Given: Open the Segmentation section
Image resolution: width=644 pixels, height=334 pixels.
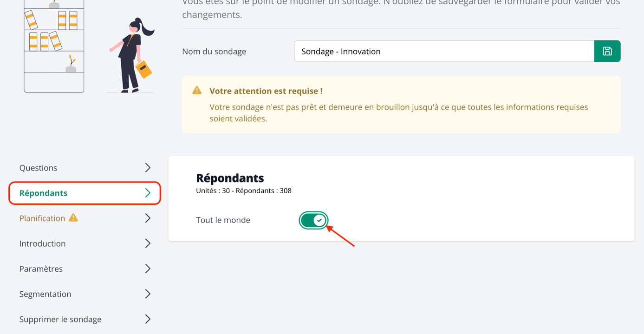Looking at the screenshot, I should (x=45, y=294).
